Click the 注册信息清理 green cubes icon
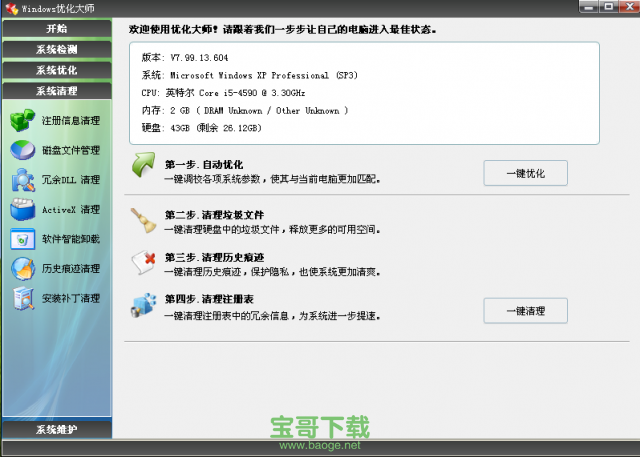 point(23,120)
